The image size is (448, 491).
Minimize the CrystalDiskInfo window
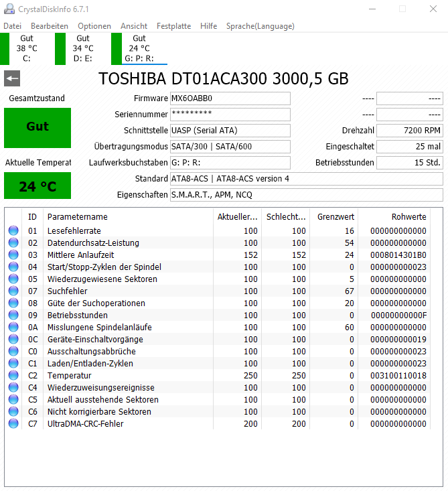pos(372,9)
